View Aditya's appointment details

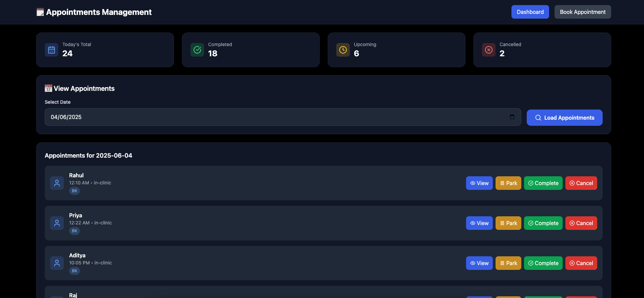479,263
